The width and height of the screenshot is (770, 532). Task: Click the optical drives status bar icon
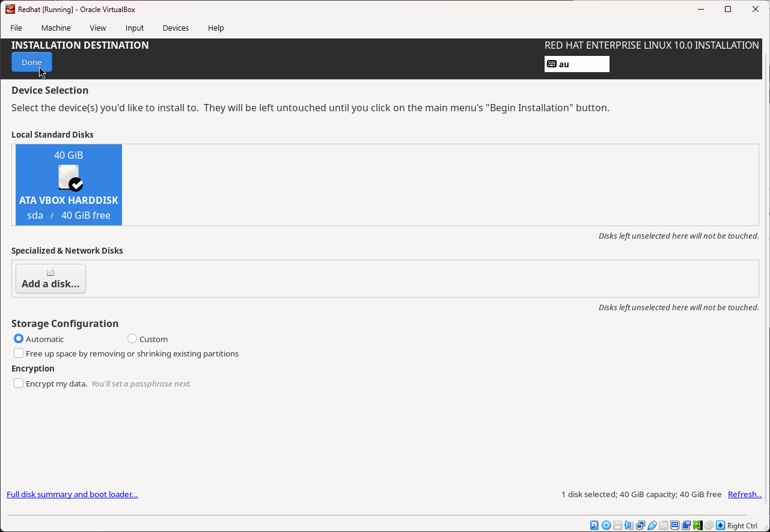click(606, 525)
